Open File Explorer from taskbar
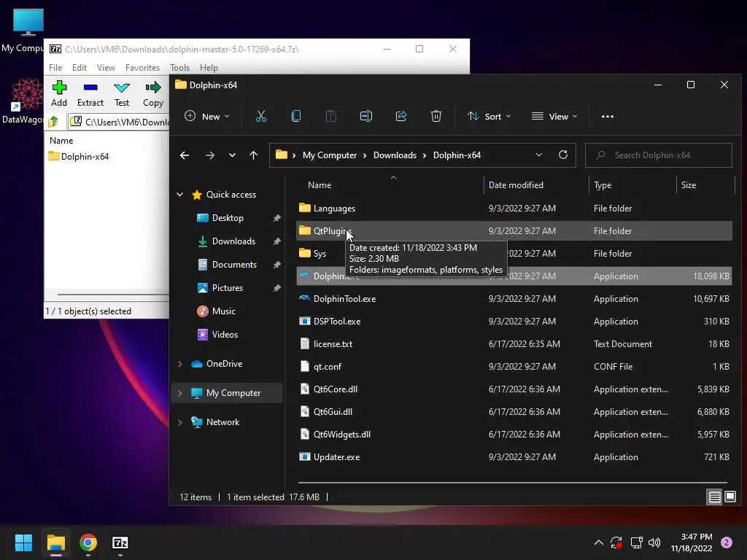This screenshot has width=747, height=560. point(55,542)
